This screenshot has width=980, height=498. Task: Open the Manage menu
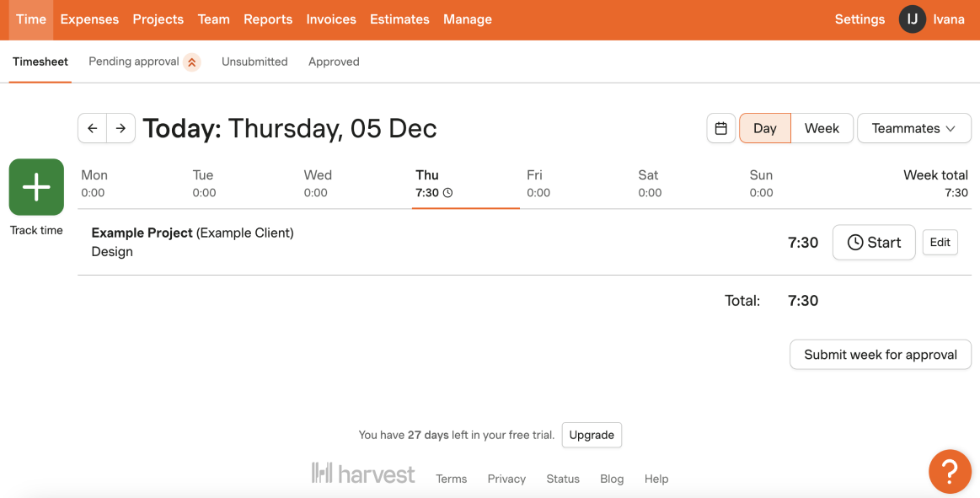468,19
